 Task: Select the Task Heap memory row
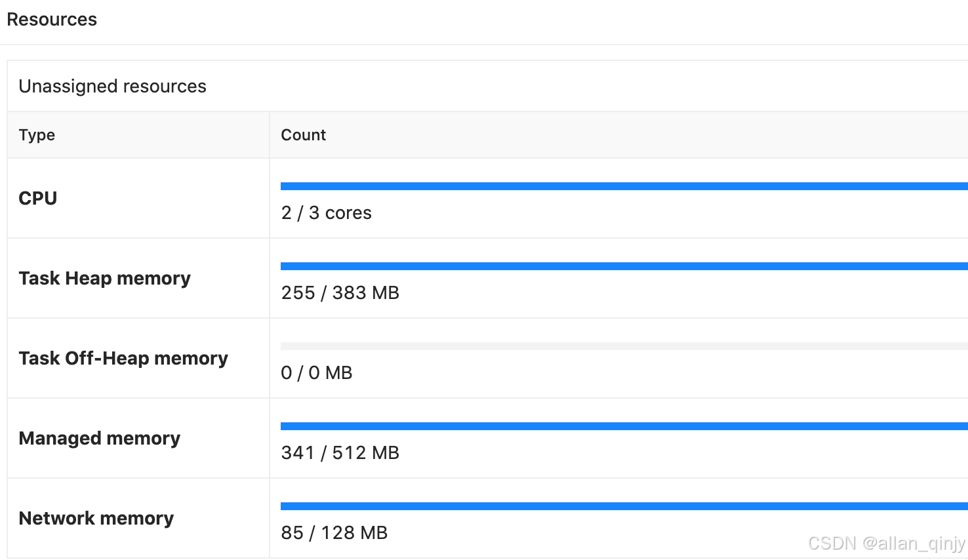(104, 278)
